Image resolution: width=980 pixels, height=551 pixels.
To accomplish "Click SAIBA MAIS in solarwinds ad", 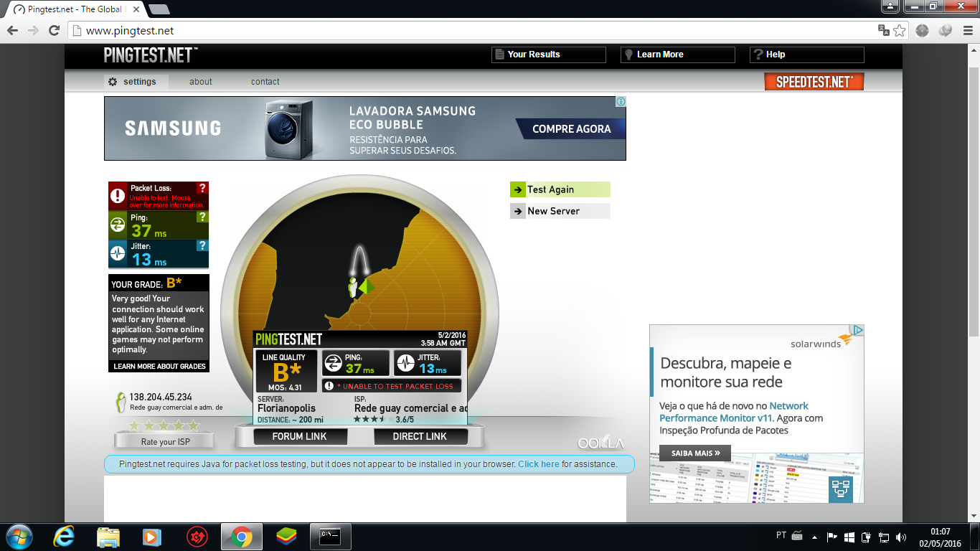I will tap(696, 453).
